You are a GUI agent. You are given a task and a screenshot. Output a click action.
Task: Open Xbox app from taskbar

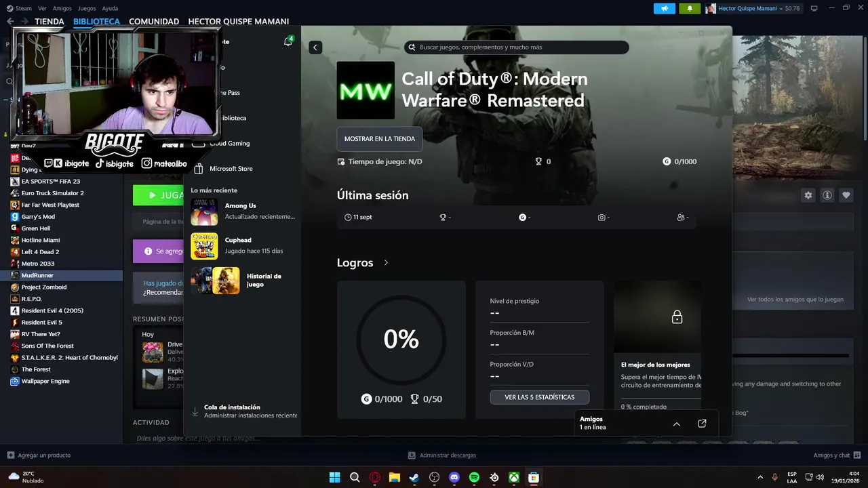pos(514,477)
